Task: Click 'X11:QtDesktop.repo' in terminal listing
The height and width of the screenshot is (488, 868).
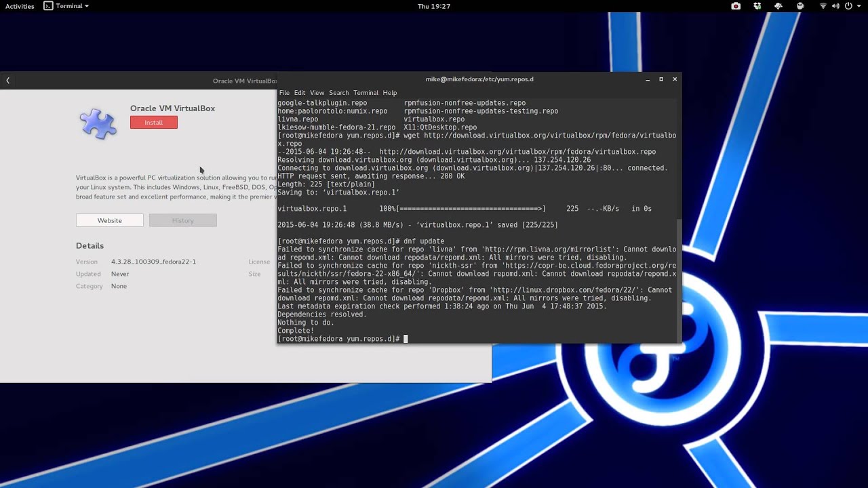Action: click(440, 127)
